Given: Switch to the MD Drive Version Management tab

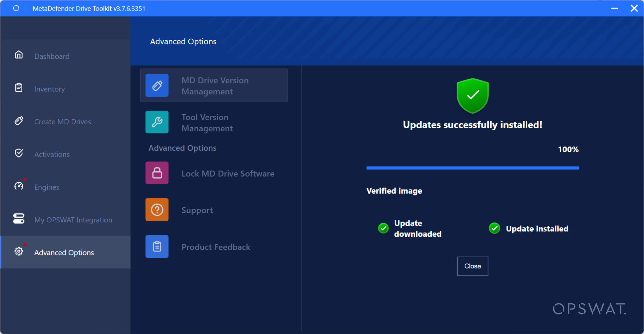Looking at the screenshot, I should (213, 86).
